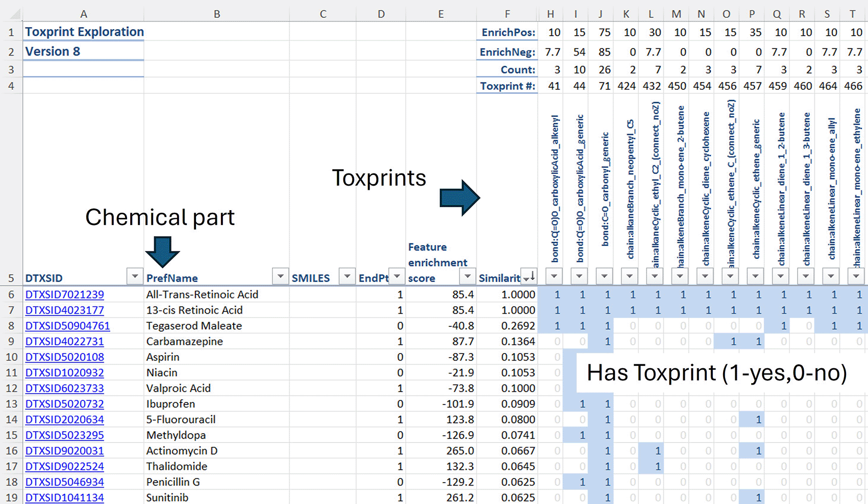This screenshot has width=868, height=504.
Task: Open link DTXSID4023177
Action: [65, 310]
